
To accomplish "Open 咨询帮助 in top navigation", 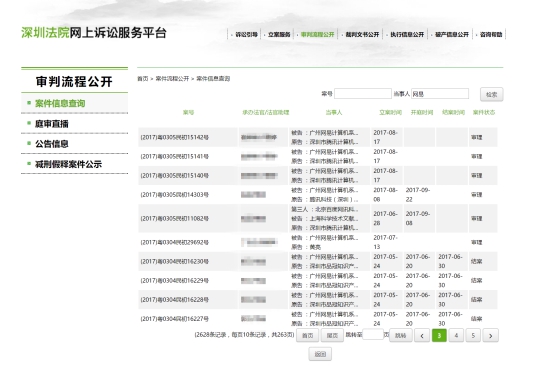I will point(491,34).
